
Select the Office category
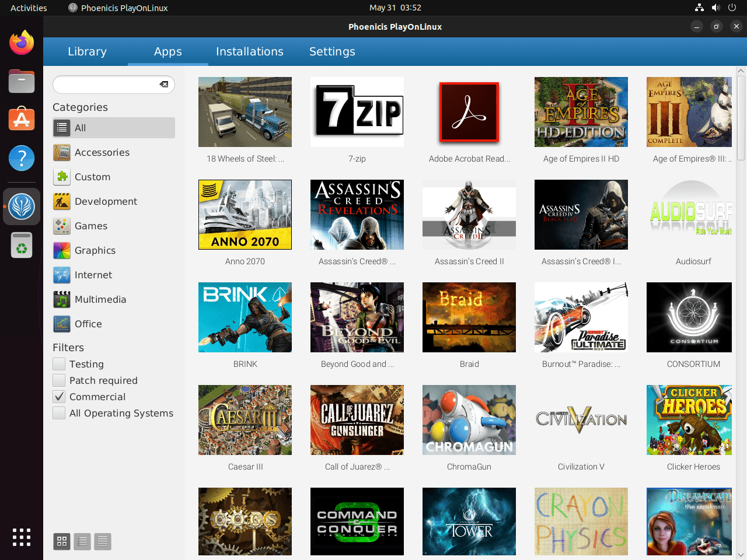pos(114,324)
